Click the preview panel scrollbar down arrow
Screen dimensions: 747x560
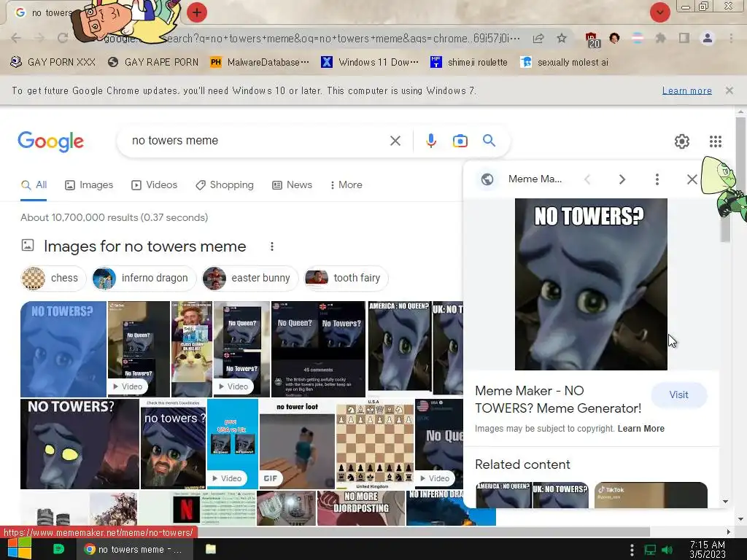click(724, 502)
